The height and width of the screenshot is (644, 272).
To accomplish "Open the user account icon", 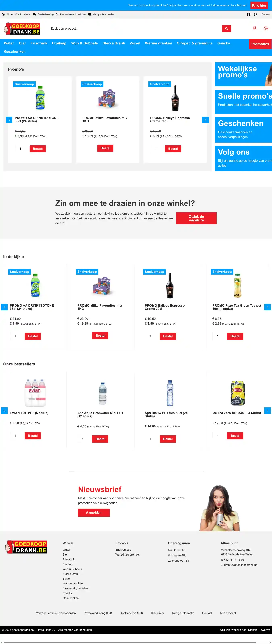I will coord(254,28).
